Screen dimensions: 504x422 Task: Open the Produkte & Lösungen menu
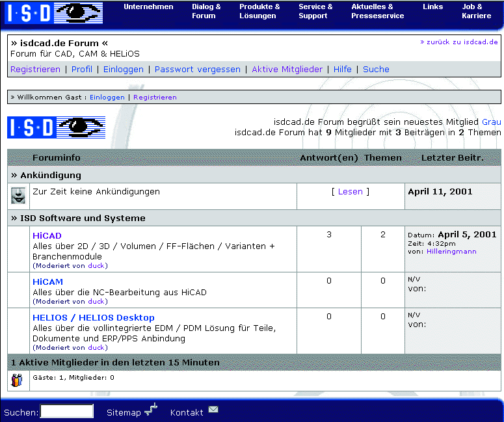[259, 11]
